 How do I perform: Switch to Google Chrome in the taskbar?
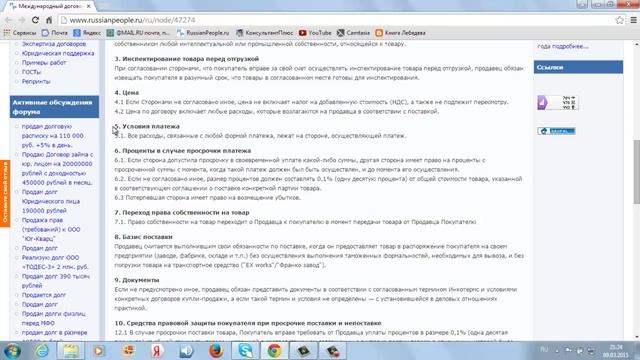pyautogui.click(x=274, y=351)
